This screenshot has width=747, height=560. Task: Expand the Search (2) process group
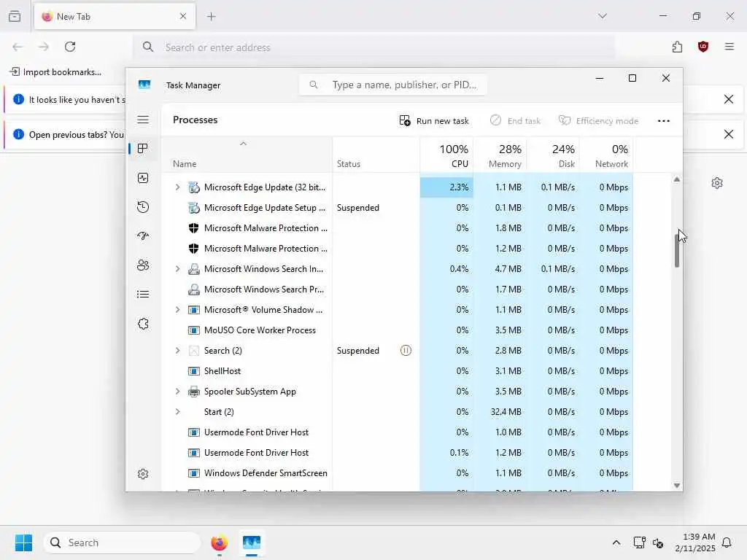177,351
